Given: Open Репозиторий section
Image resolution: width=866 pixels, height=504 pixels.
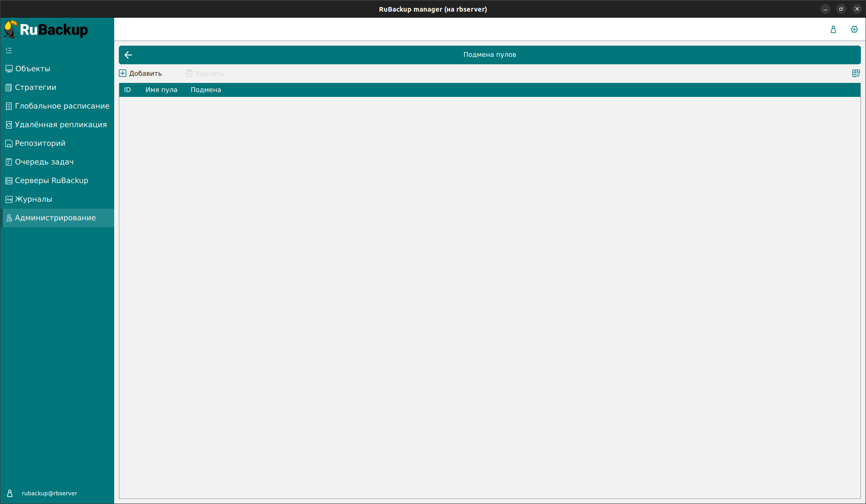Looking at the screenshot, I should coord(40,143).
